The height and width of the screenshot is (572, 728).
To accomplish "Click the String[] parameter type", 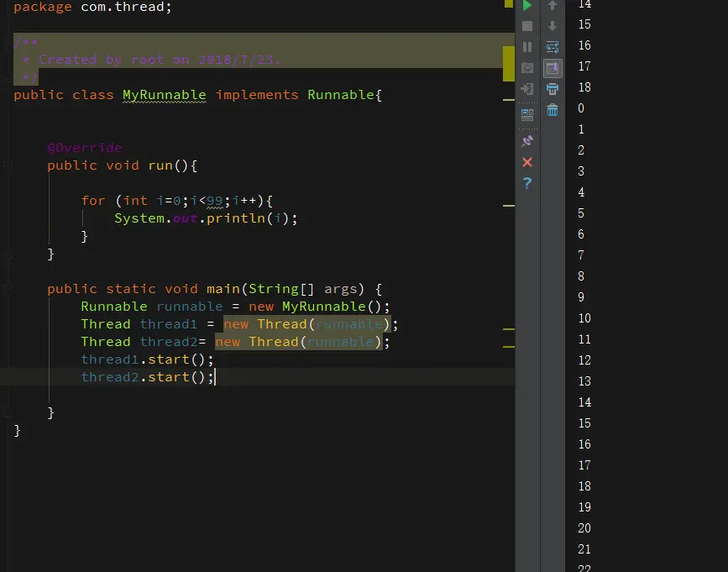I will tap(281, 289).
